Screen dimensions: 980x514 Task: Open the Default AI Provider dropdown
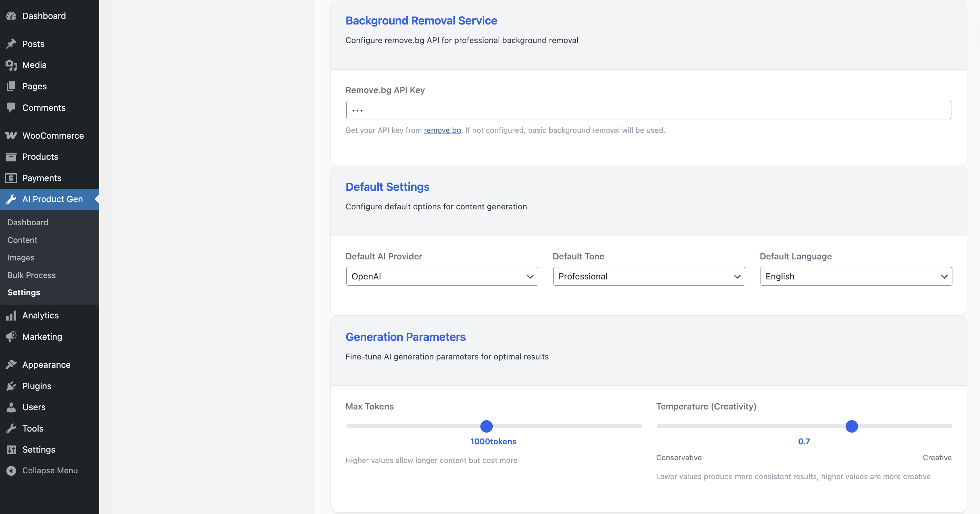click(442, 276)
